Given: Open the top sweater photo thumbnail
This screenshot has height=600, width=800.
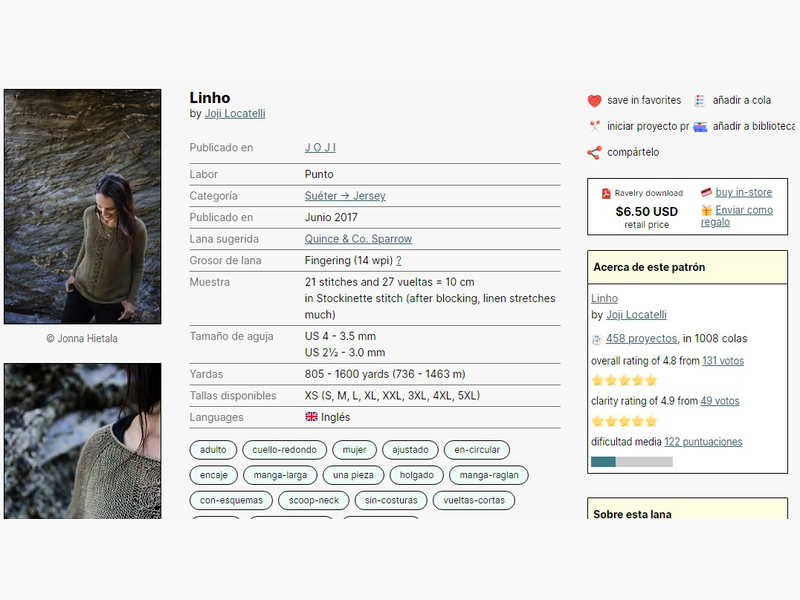Looking at the screenshot, I should coord(82,206).
